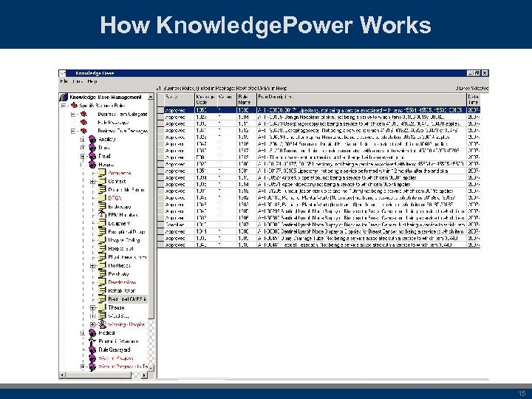Select the Drainage Tube rule description
Viewport: 532px width, 399px height.
point(361,238)
